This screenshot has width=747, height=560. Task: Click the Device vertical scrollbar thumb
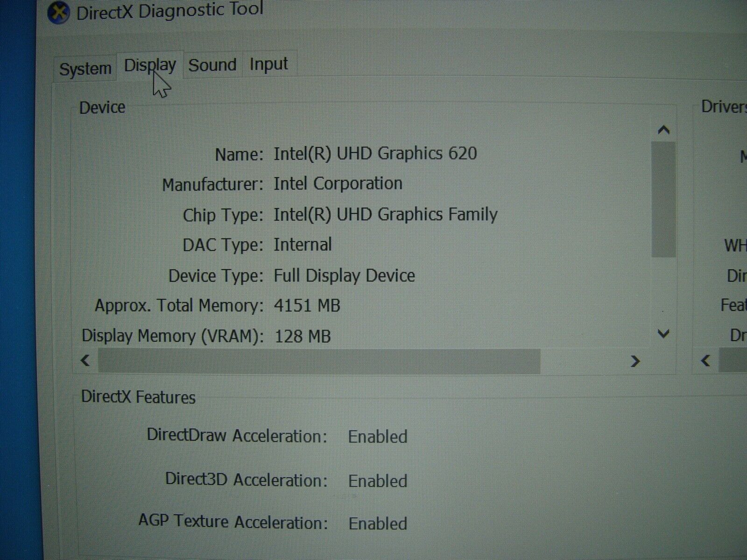663,199
